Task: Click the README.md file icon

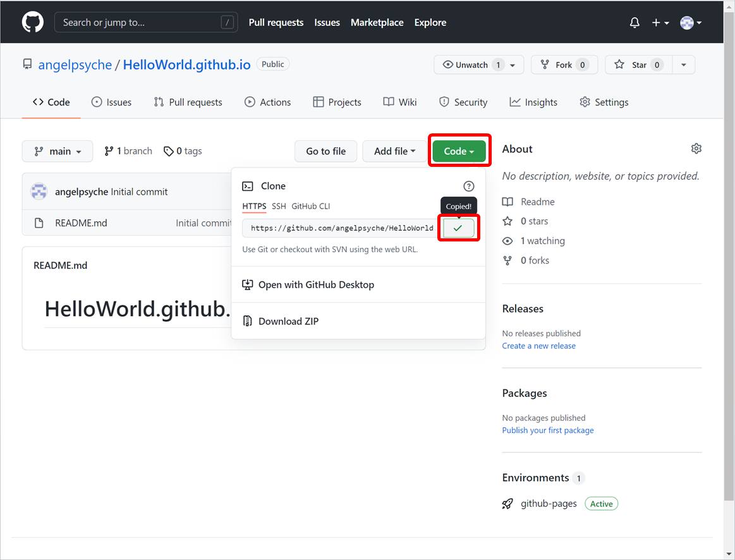Action: coord(39,223)
